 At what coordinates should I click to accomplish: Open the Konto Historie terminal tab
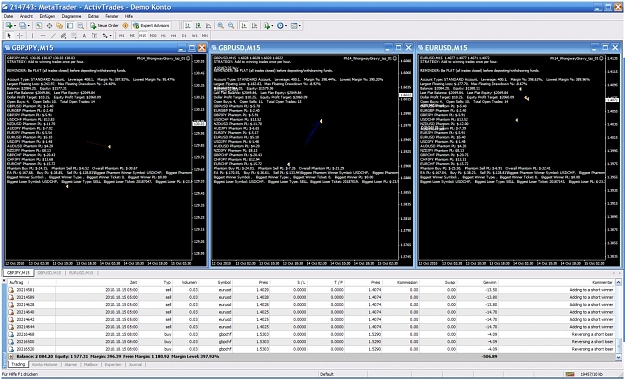[45, 365]
